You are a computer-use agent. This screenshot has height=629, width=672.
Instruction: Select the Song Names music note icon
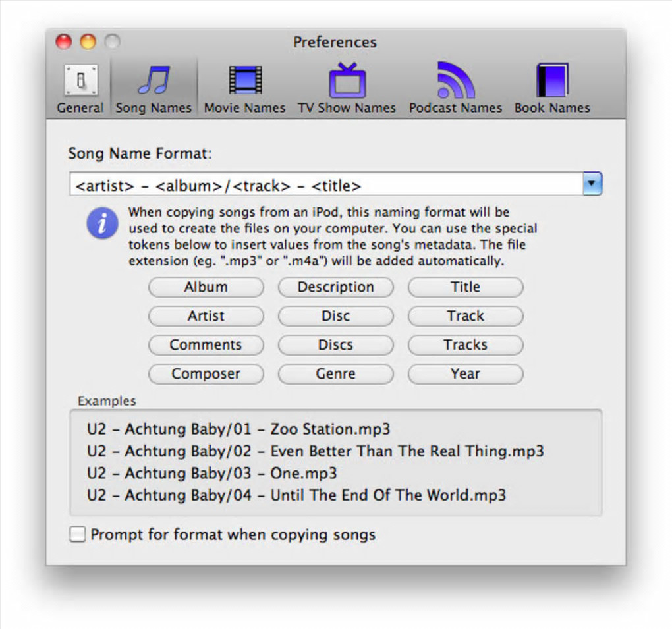[x=154, y=79]
